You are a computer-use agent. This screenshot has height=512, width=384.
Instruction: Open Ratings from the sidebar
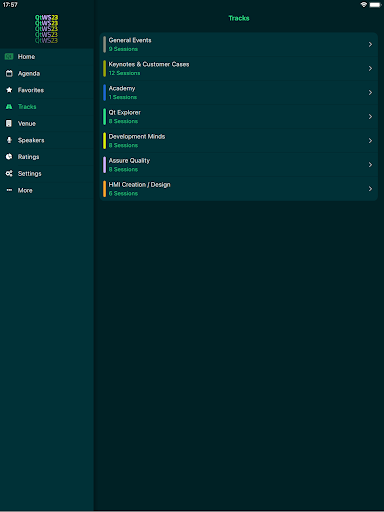(47, 157)
